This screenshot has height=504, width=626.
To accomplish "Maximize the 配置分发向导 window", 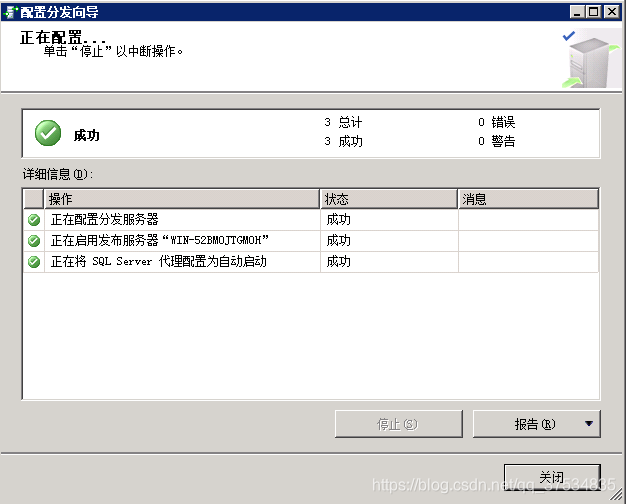I will tap(594, 12).
